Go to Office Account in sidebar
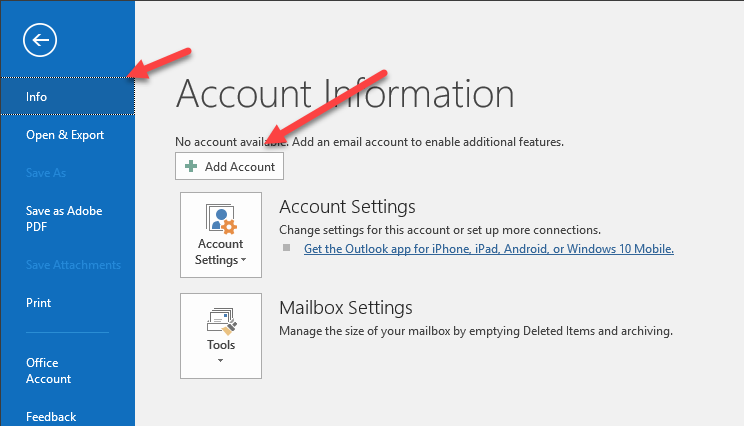Viewport: 744px width, 426px height. click(x=48, y=370)
